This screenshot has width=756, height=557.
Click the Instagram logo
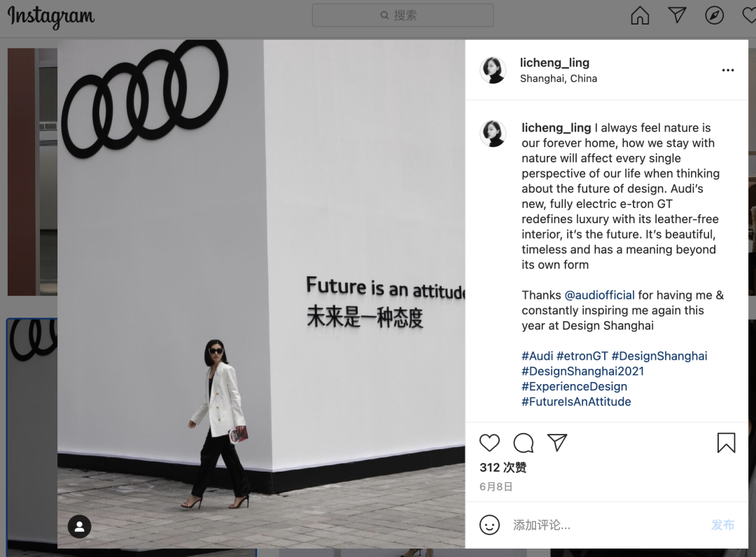[51, 16]
